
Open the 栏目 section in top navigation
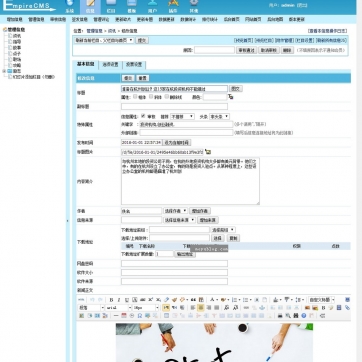point(111,7)
